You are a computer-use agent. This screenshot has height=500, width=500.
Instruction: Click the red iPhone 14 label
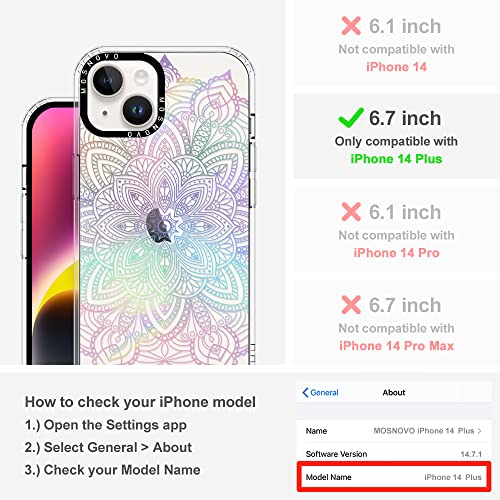coord(396,67)
